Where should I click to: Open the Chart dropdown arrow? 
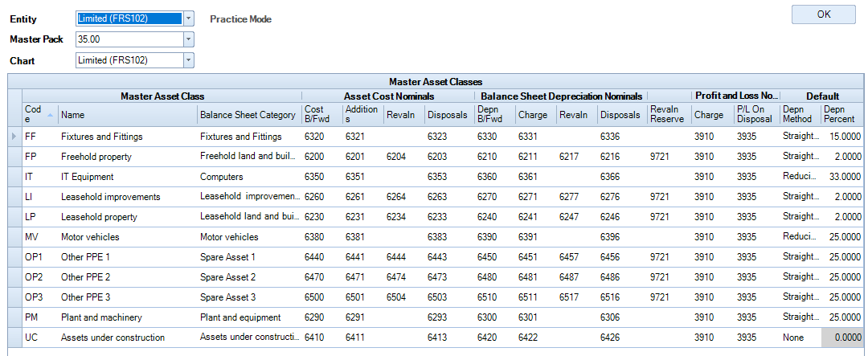[x=189, y=59]
